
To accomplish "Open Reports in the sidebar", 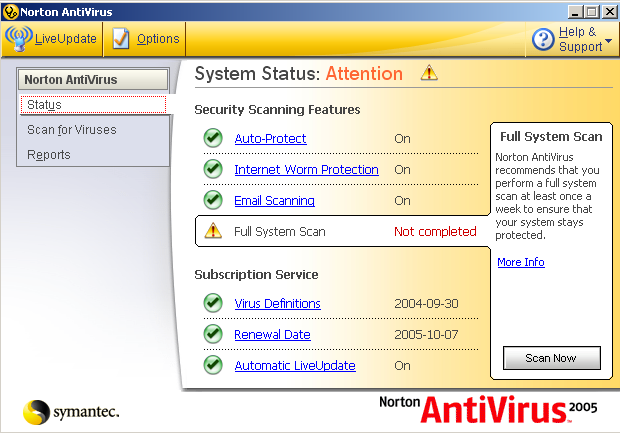I will pyautogui.click(x=49, y=155).
